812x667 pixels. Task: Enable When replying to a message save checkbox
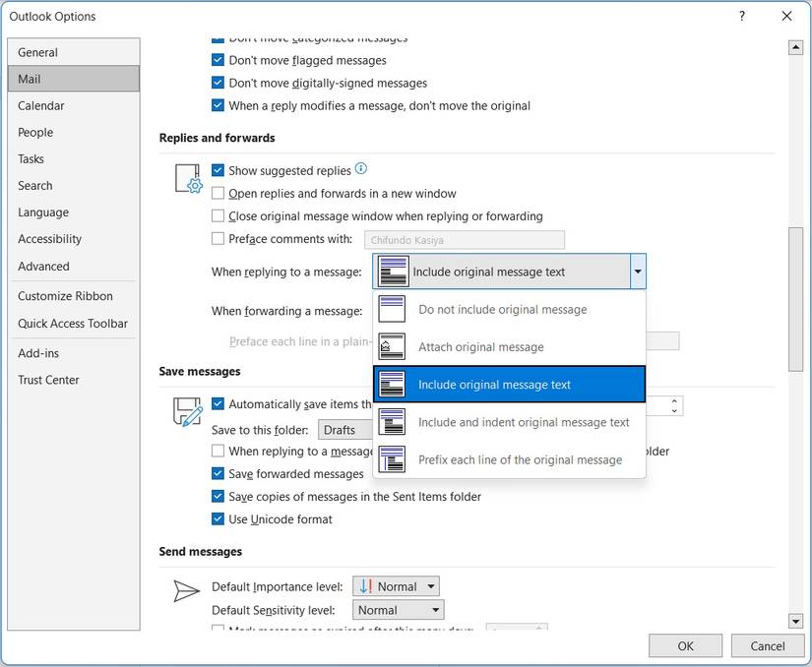219,451
